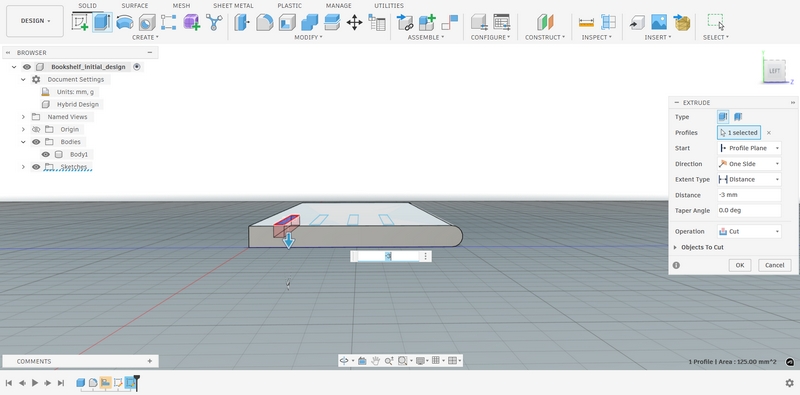This screenshot has width=800, height=395.
Task: Select the Revolve tool
Action: (124, 22)
